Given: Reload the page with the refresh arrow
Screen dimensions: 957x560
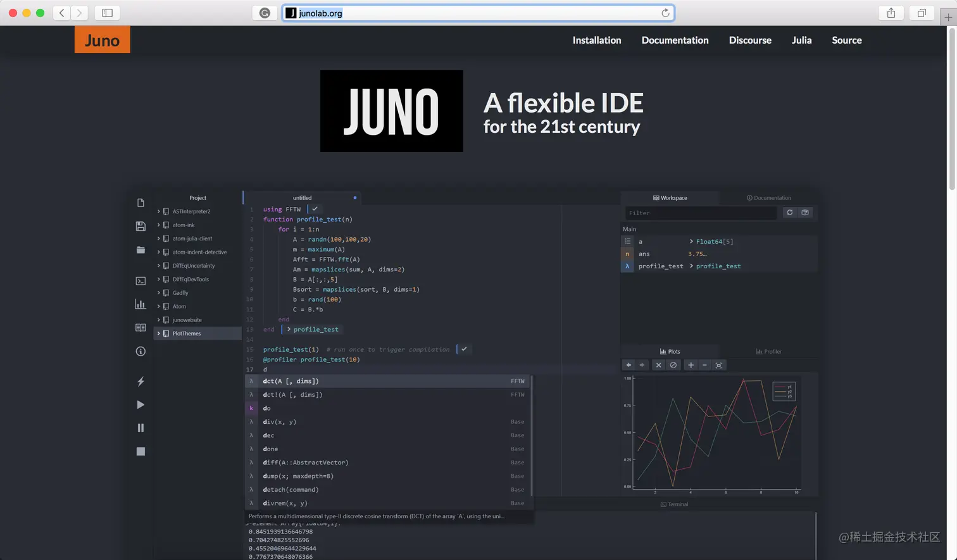Looking at the screenshot, I should (665, 13).
